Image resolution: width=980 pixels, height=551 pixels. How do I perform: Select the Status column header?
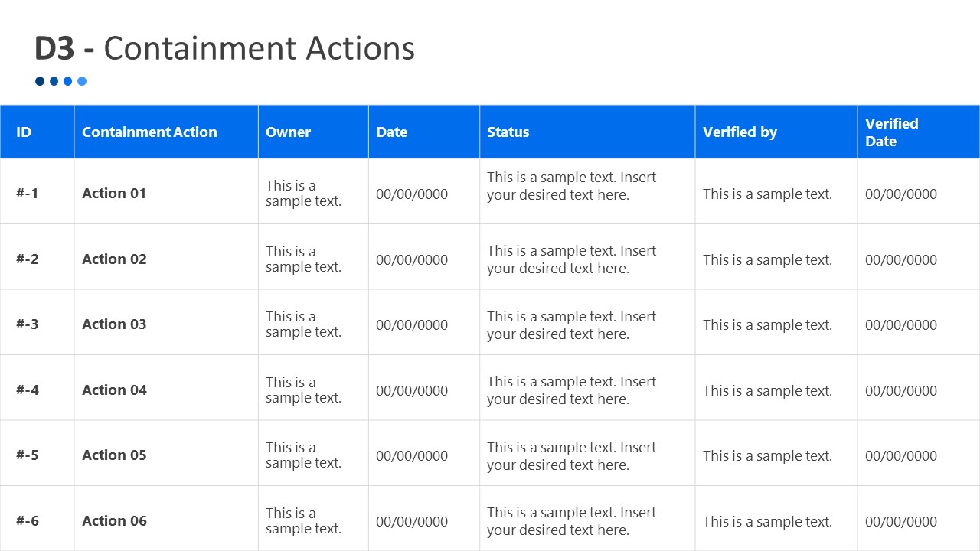click(508, 132)
